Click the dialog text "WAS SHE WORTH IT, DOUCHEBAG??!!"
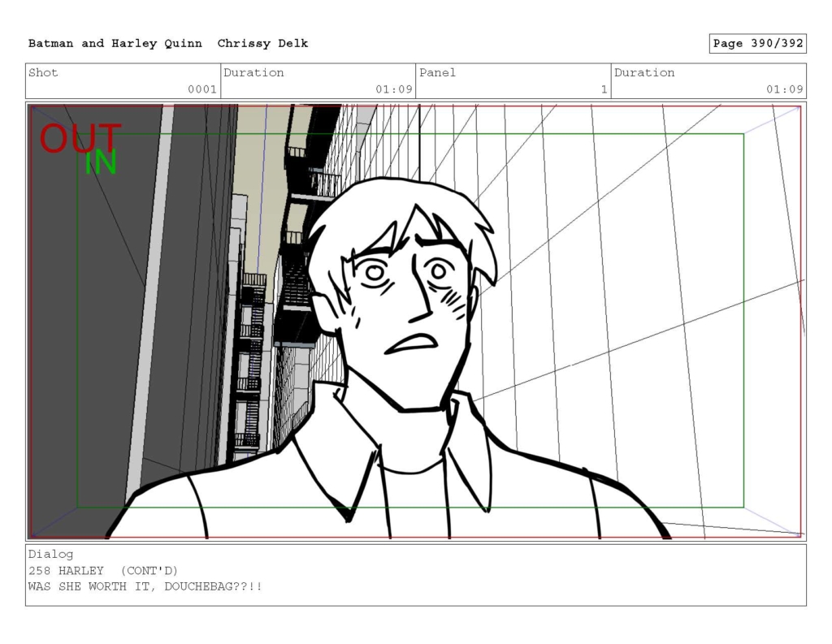 pyautogui.click(x=145, y=586)
